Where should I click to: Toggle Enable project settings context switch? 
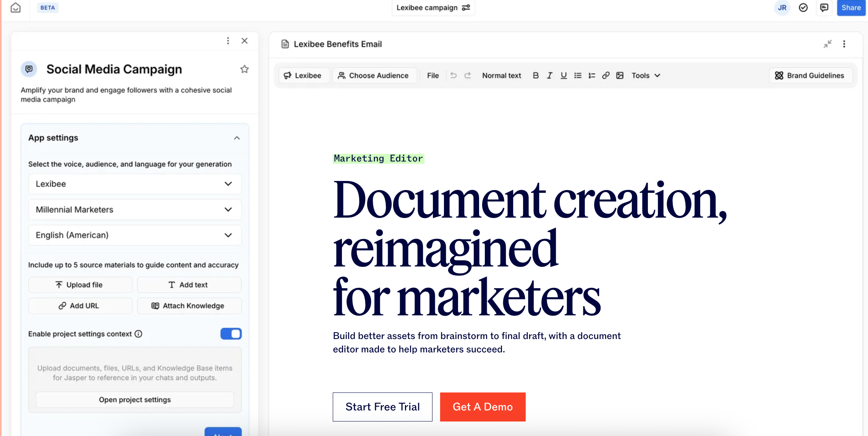point(231,334)
